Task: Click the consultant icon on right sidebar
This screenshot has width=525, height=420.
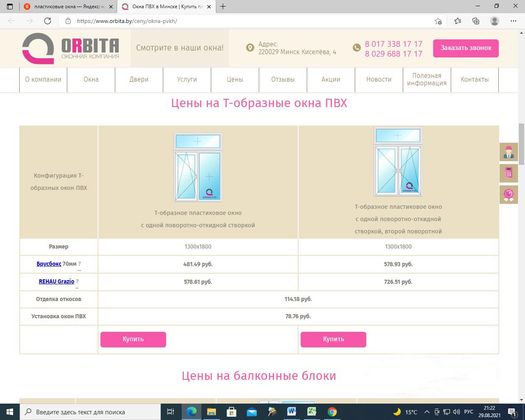Action: click(x=509, y=152)
